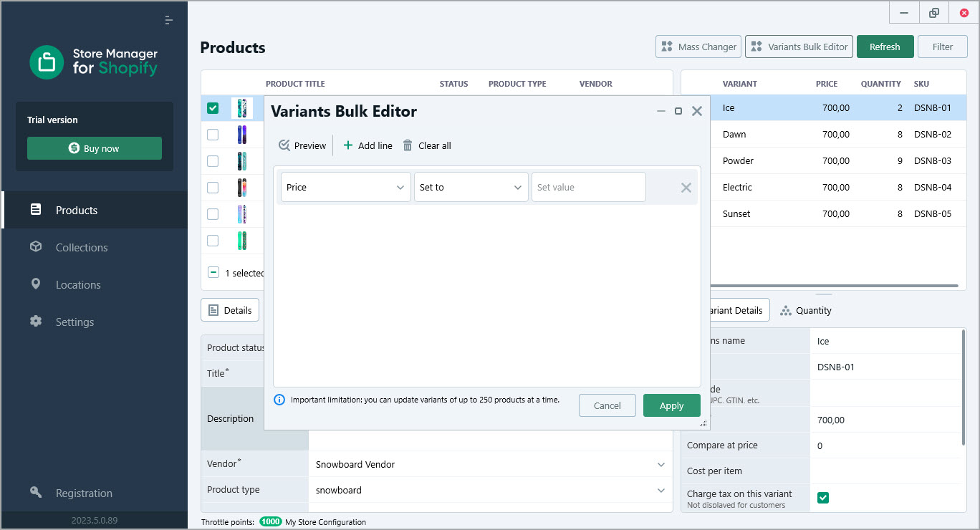Collapse the sidebar with the menu icon

tap(169, 20)
